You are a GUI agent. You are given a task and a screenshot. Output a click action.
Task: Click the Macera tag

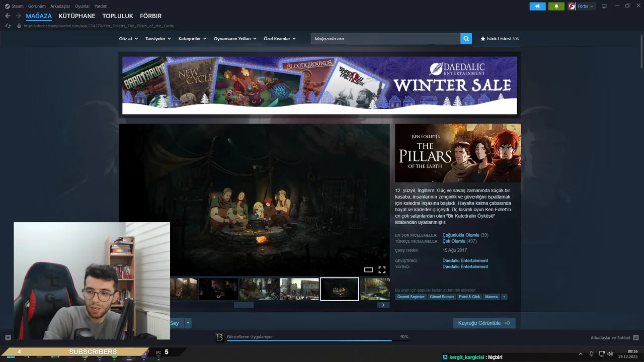point(491,297)
